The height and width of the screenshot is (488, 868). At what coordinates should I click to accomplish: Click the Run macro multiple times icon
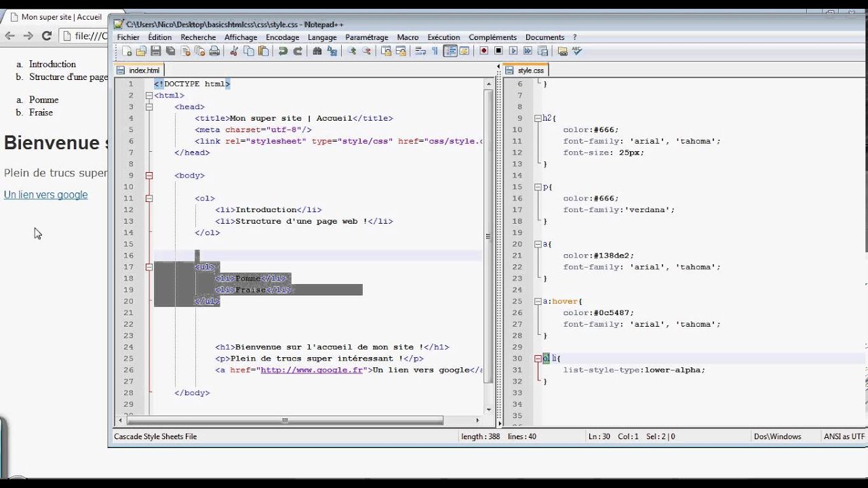528,51
